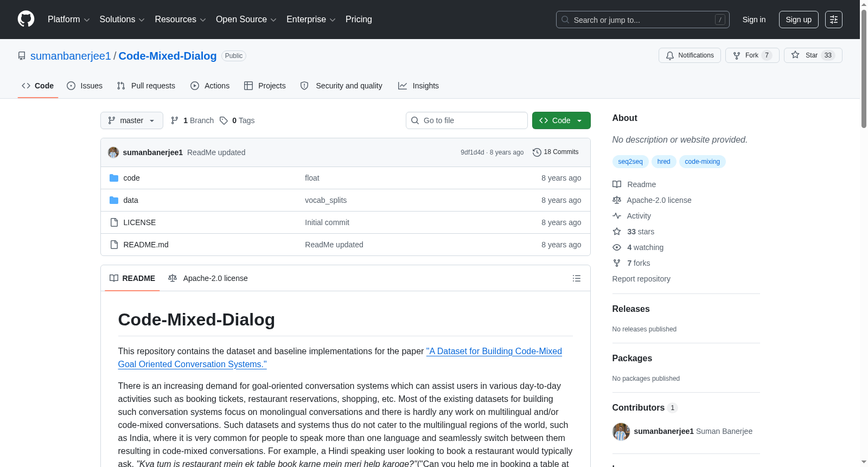Click the seq2seq topic tag
Viewport: 868px width, 467px height.
point(630,162)
